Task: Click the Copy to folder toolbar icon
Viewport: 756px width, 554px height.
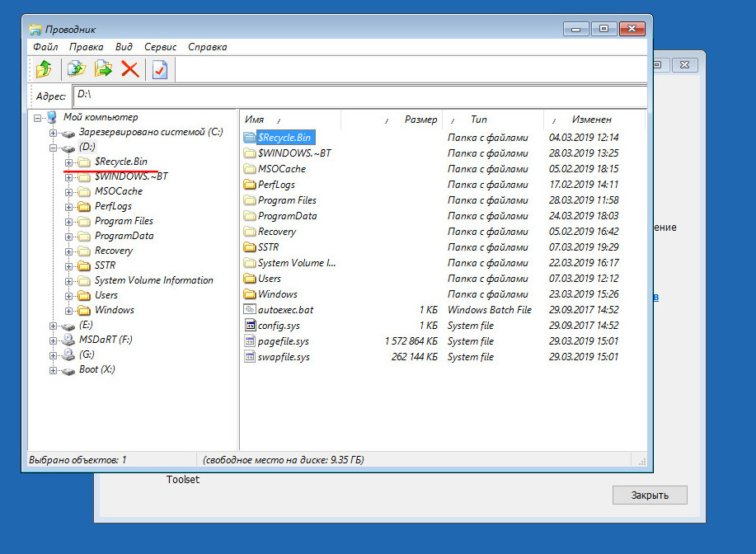Action: pos(76,69)
